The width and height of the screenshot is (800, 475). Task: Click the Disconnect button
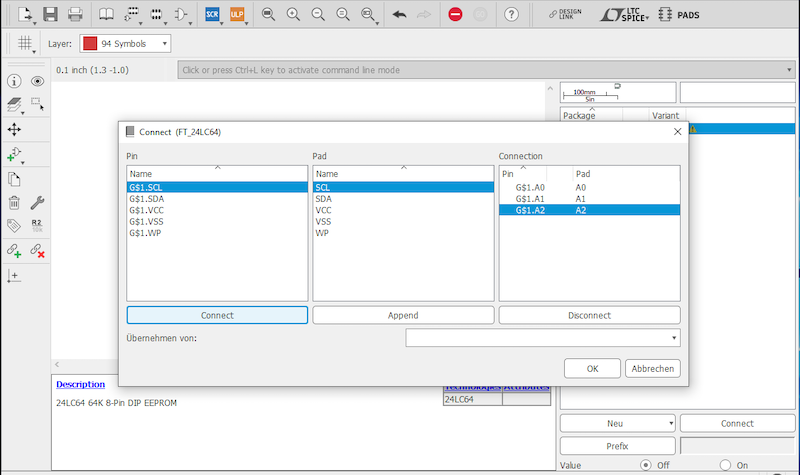click(589, 315)
